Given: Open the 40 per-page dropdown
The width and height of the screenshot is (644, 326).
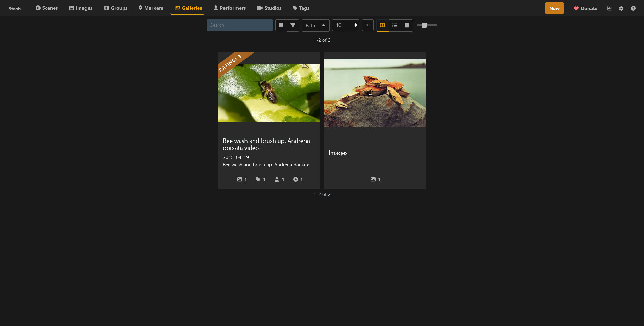Looking at the screenshot, I should [x=346, y=25].
